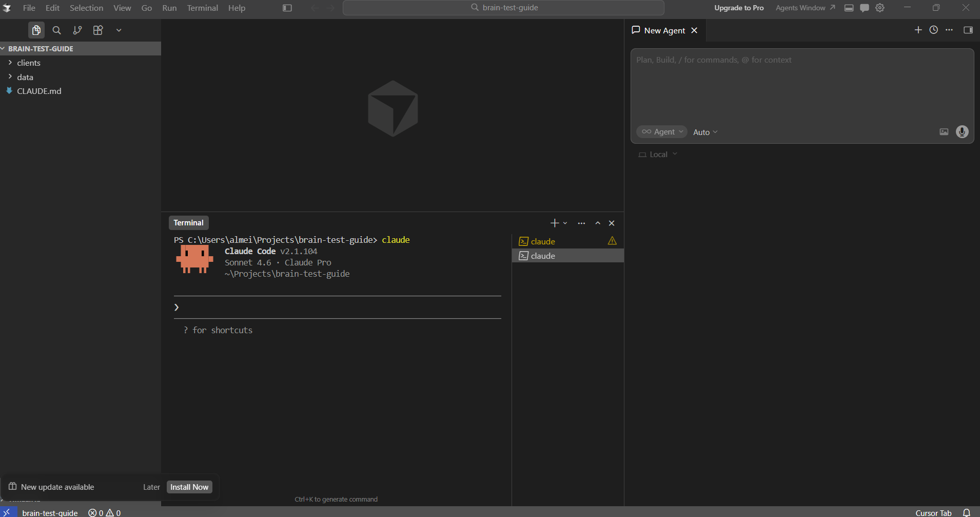This screenshot has width=980, height=517.
Task: Toggle the agent side panel layout icon
Action: [968, 30]
